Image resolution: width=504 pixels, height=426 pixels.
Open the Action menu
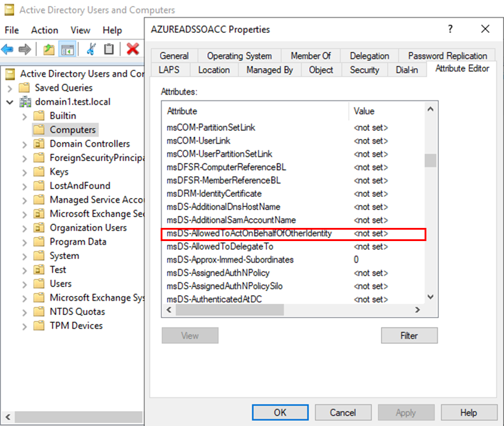[x=44, y=30]
